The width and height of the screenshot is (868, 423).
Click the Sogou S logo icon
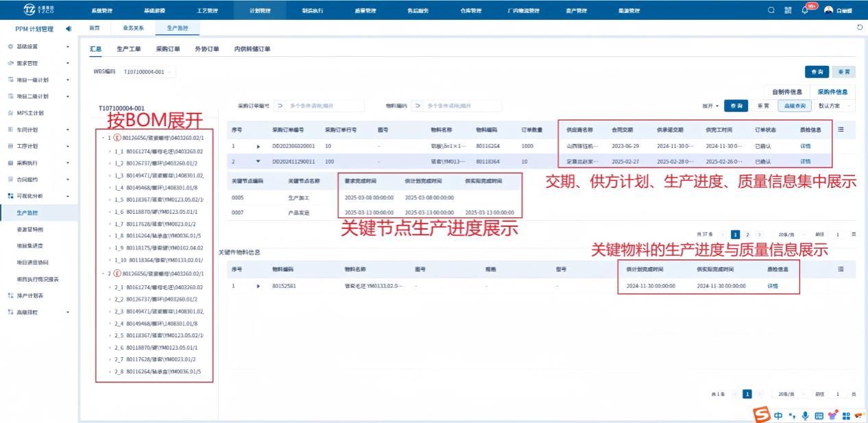762,415
